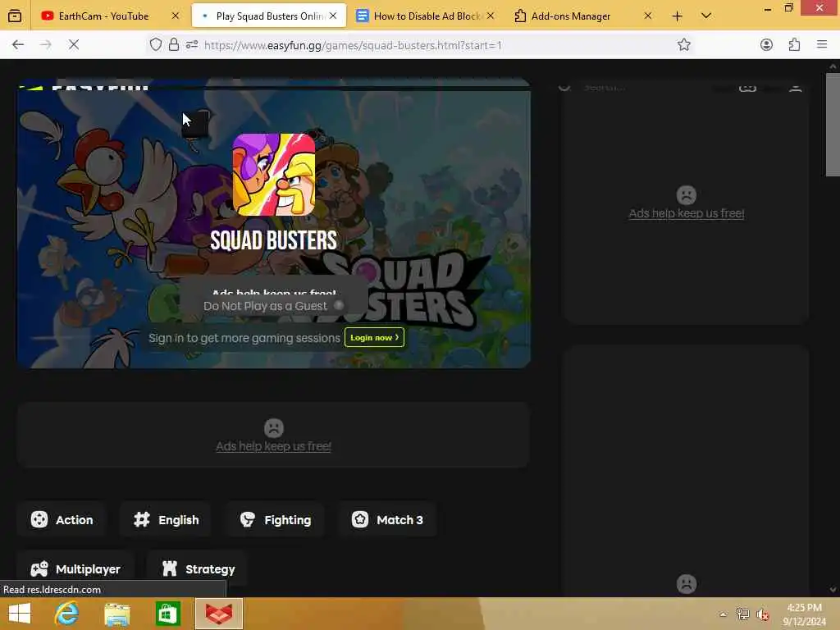Open the English category tag

[x=166, y=519]
